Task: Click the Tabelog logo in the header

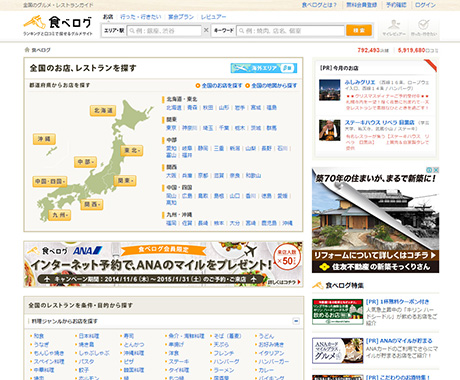Action: pos(58,25)
